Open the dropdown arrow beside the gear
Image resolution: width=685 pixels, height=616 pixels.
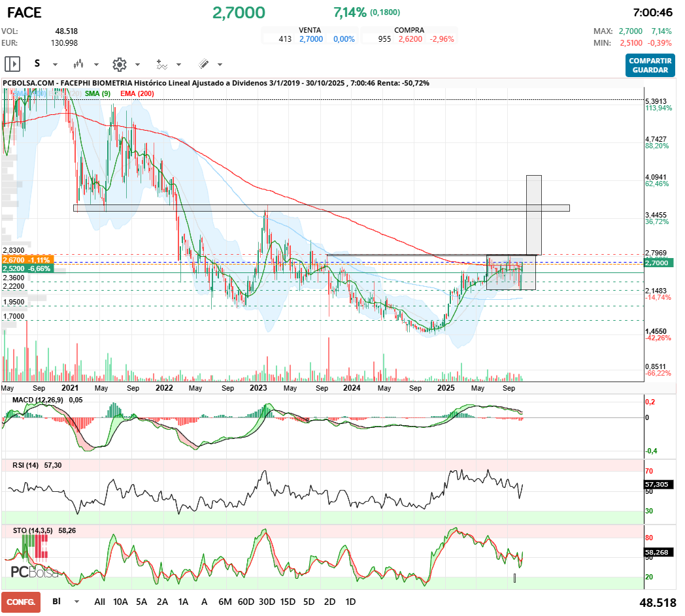point(137,65)
